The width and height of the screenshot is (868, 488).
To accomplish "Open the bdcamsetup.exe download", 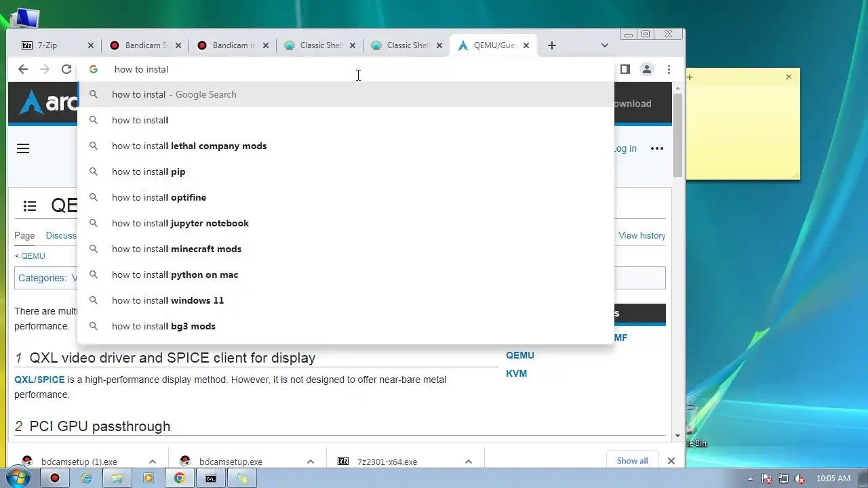I will coord(231,462).
